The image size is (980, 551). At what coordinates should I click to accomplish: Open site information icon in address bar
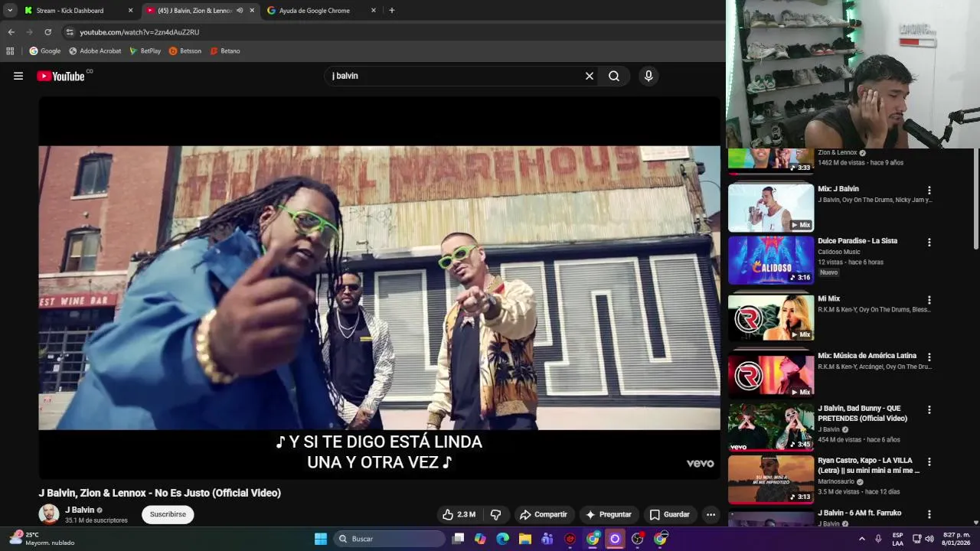[70, 32]
